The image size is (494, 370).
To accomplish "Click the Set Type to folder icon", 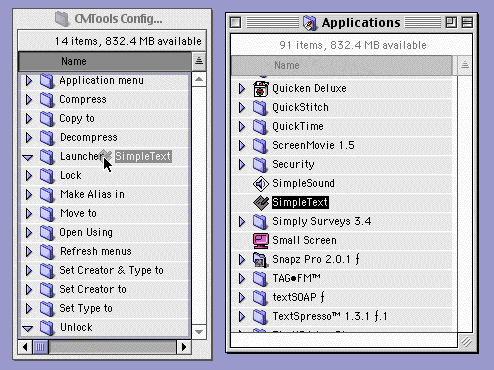I will [x=47, y=309].
